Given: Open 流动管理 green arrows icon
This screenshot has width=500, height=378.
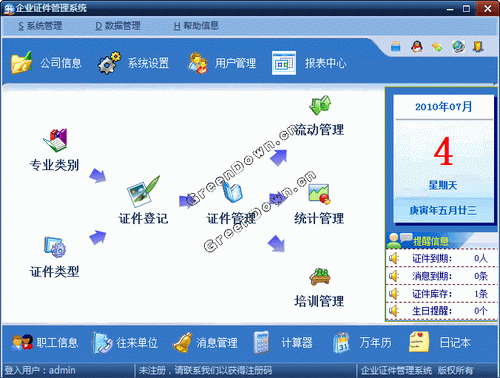Looking at the screenshot, I should [x=320, y=105].
